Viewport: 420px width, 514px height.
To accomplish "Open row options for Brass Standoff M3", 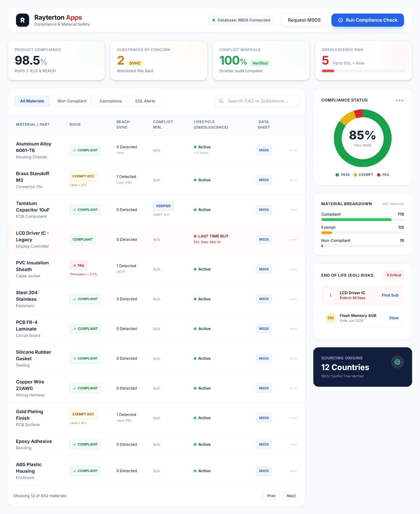I will (293, 180).
